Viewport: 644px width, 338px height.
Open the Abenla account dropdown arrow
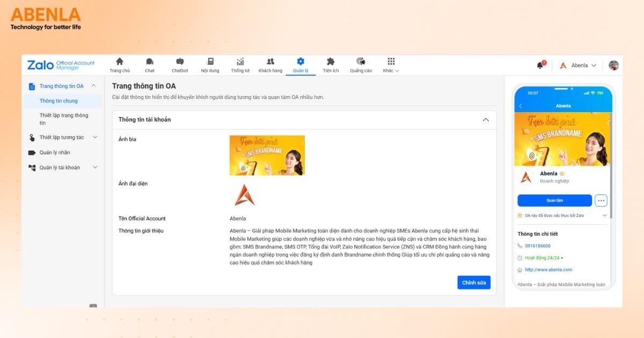[x=593, y=65]
